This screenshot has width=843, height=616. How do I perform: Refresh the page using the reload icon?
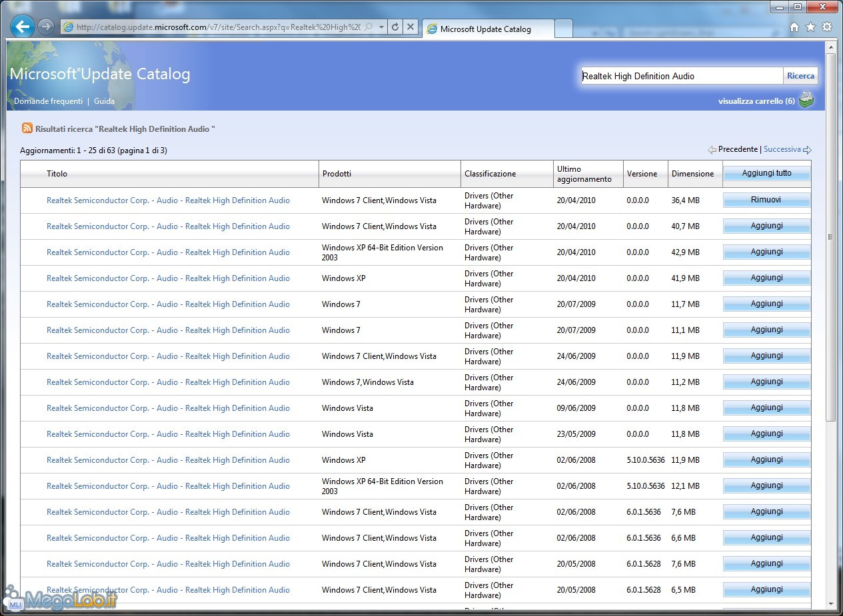pos(395,27)
